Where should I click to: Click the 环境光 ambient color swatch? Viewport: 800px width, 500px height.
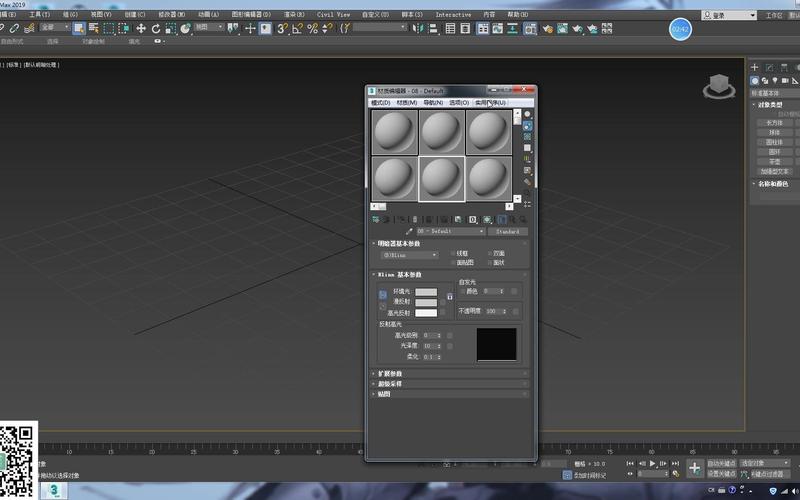click(x=426, y=291)
